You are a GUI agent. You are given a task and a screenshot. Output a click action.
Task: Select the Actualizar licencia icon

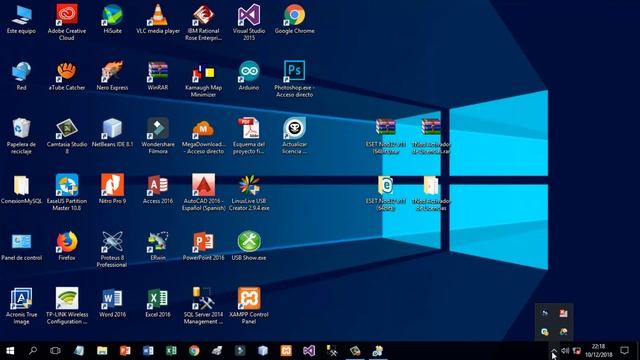pyautogui.click(x=294, y=136)
